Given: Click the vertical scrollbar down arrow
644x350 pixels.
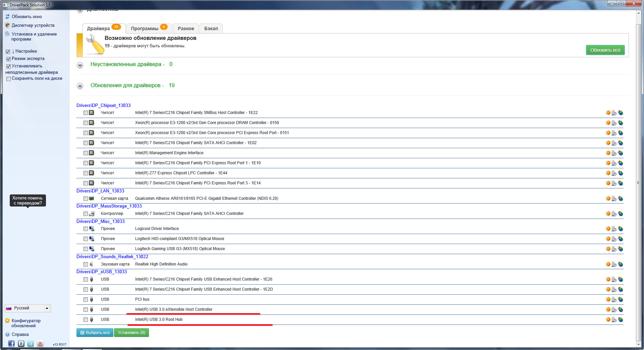Looking at the screenshot, I should point(638,344).
